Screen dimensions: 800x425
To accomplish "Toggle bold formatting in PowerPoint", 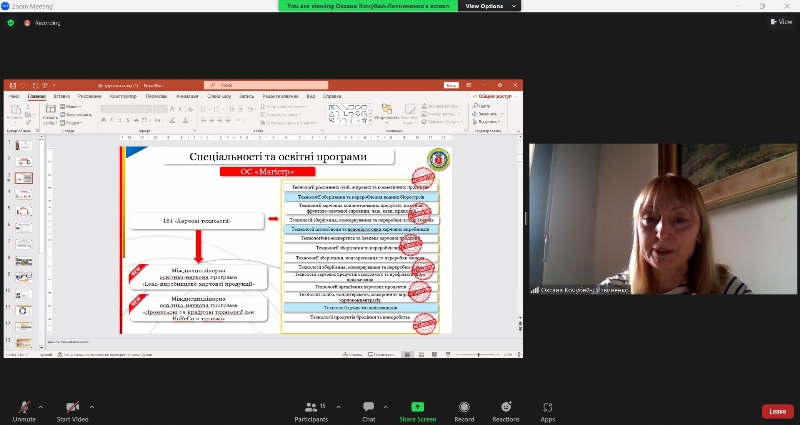I will pyautogui.click(x=104, y=120).
